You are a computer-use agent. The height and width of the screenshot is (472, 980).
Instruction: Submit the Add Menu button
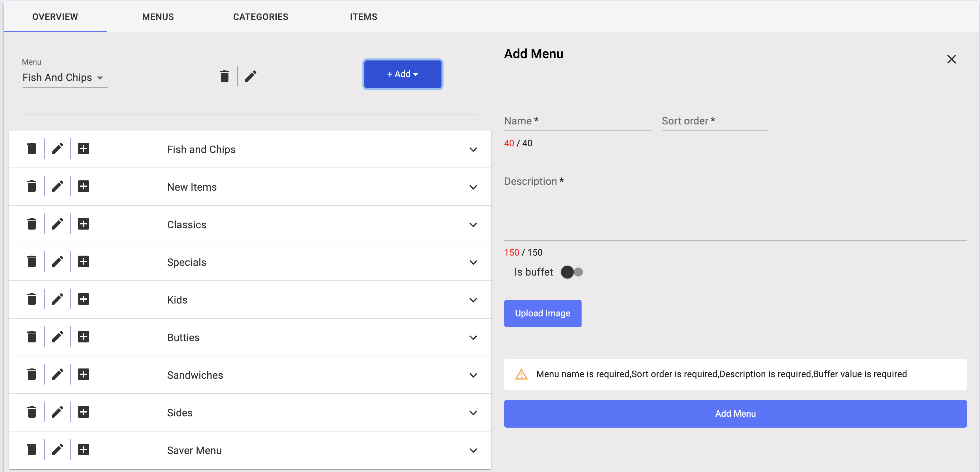point(735,414)
